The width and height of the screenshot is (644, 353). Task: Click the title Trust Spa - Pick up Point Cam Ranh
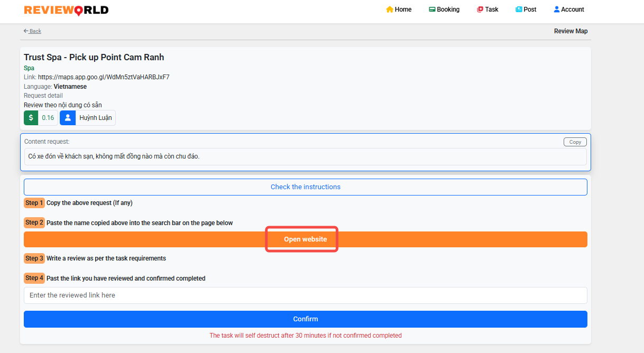(94, 57)
